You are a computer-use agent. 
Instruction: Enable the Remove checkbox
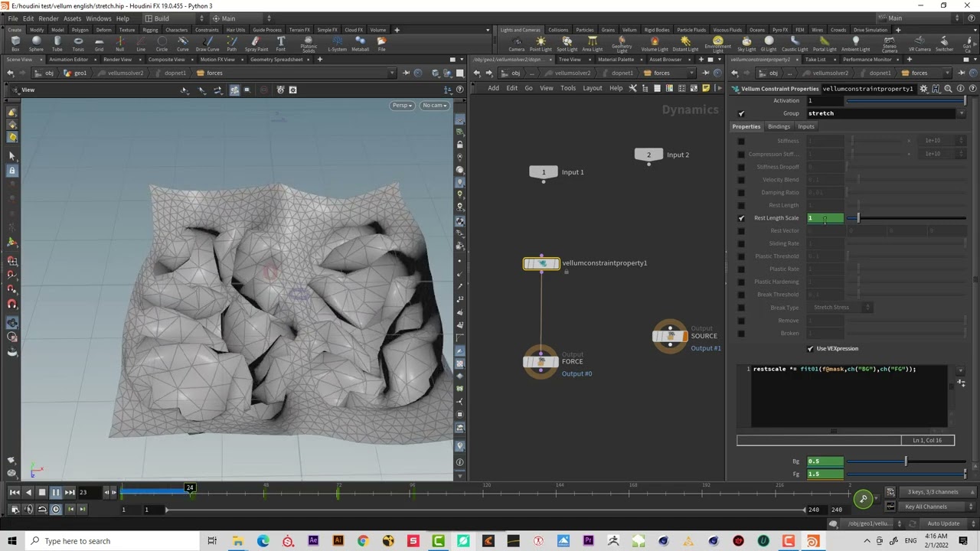pos(741,320)
